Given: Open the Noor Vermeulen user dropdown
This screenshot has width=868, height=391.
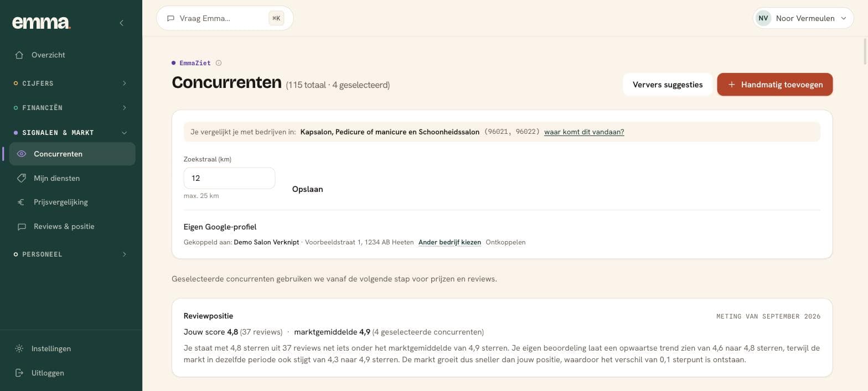Looking at the screenshot, I should click(x=803, y=18).
